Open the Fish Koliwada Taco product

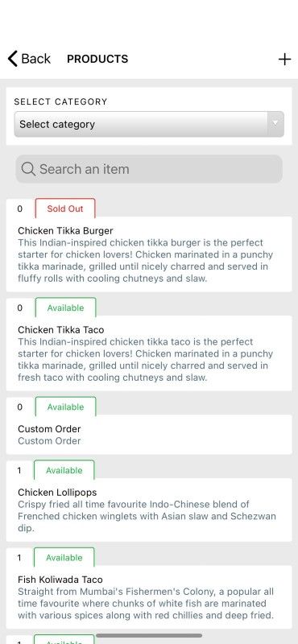pos(149,597)
